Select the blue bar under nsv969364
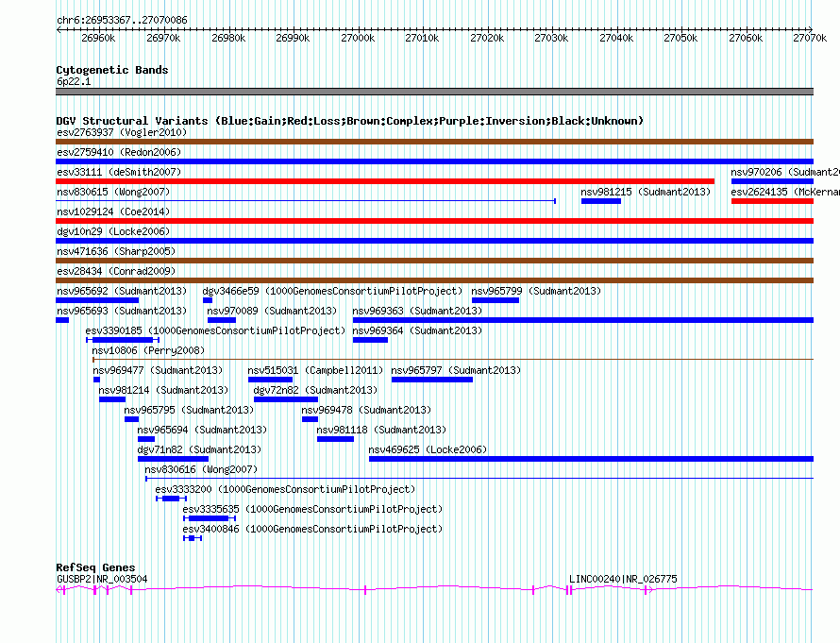Image resolution: width=840 pixels, height=643 pixels. (x=370, y=340)
